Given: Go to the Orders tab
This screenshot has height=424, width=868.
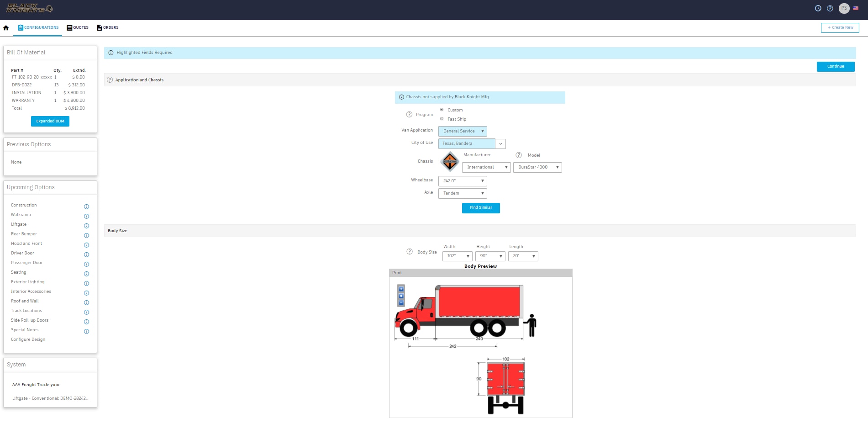Looking at the screenshot, I should [x=108, y=28].
